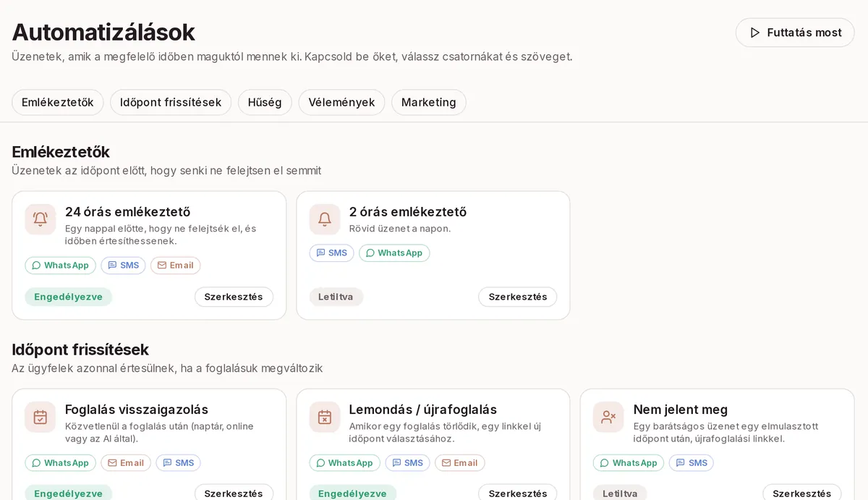Select the Hűség tab
The width and height of the screenshot is (868, 500).
point(265,102)
